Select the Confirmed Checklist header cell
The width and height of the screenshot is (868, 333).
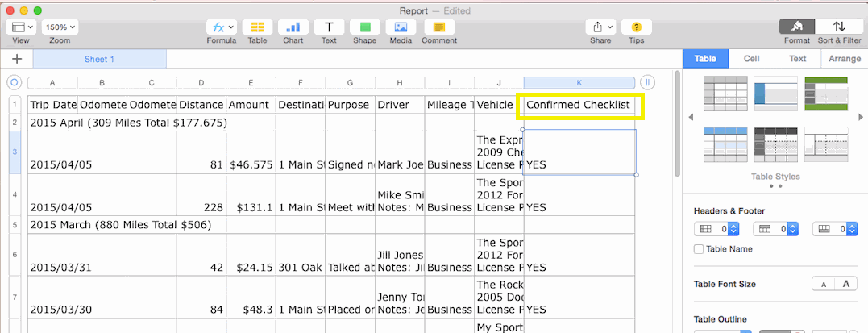click(577, 105)
